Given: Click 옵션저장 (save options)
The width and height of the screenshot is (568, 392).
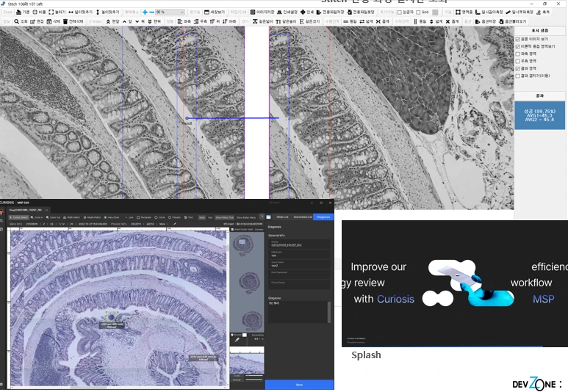Looking at the screenshot, I should point(486,21).
